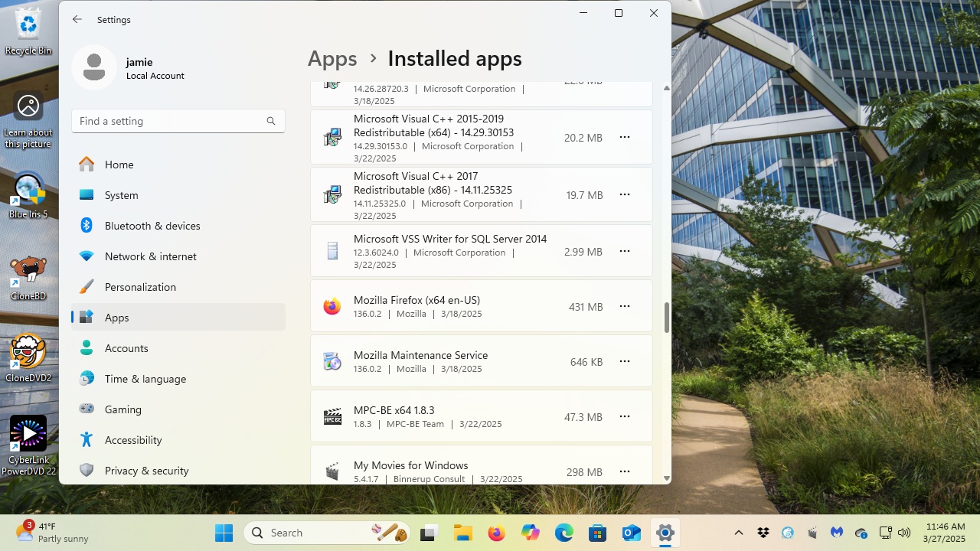Open options menu for My Movies for Windows
This screenshot has width=980, height=551.
tap(625, 472)
